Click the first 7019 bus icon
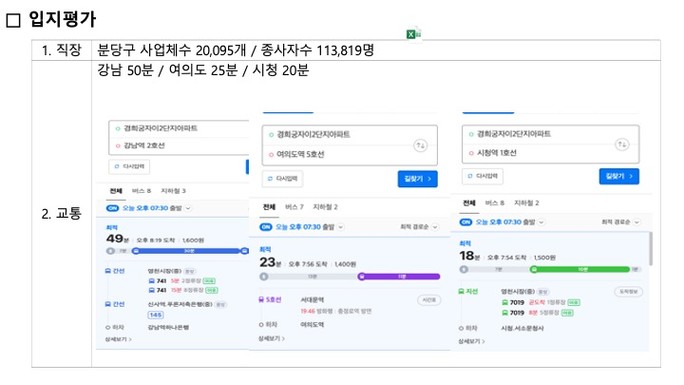 [505, 302]
